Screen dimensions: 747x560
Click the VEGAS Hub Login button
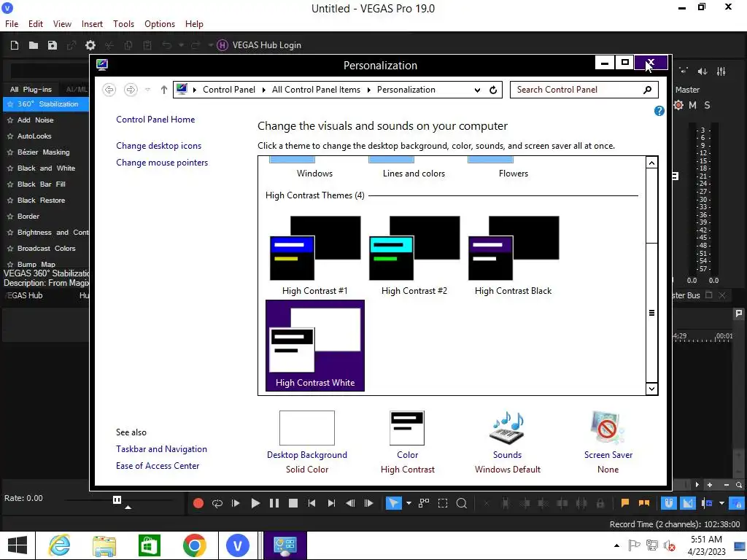click(x=259, y=45)
